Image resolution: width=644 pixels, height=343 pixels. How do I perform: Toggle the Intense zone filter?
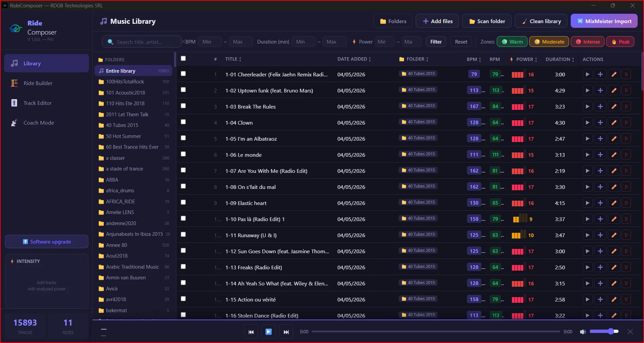coord(587,42)
